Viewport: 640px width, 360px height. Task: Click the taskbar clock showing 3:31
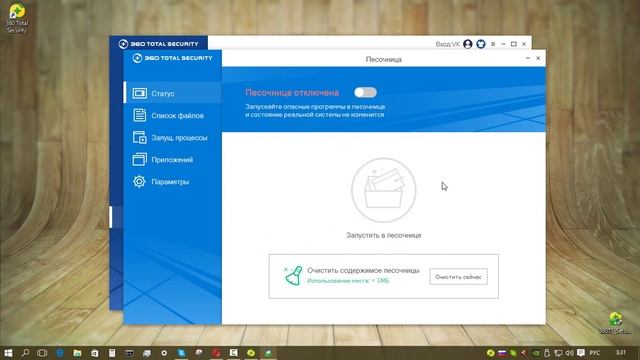(x=621, y=352)
